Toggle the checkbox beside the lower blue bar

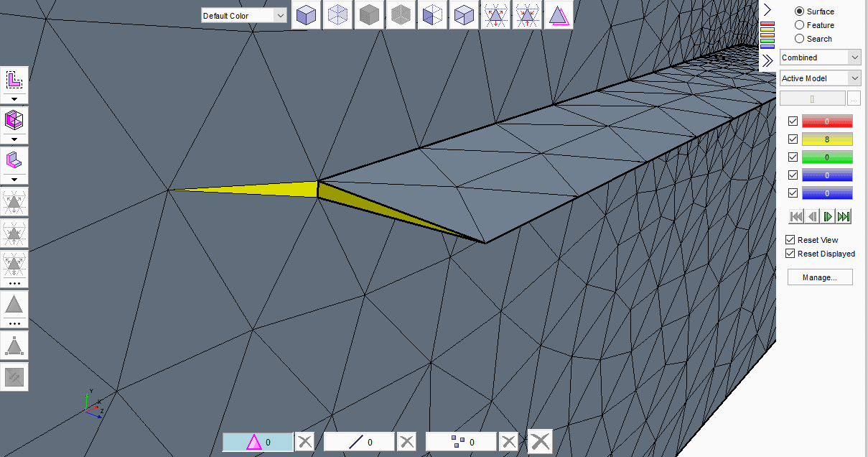point(793,193)
